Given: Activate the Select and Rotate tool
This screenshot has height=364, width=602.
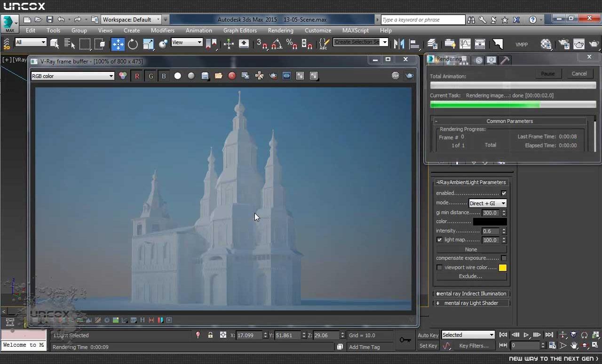Looking at the screenshot, I should [133, 44].
